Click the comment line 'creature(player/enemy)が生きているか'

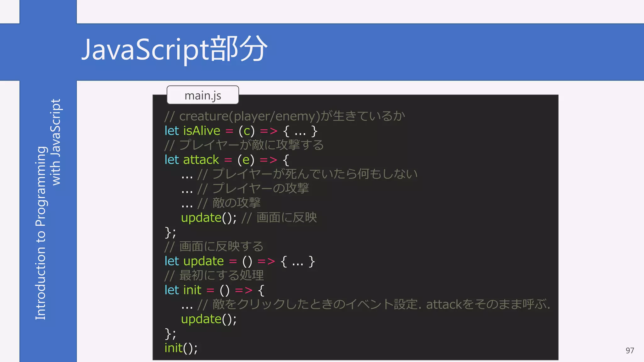(x=285, y=116)
